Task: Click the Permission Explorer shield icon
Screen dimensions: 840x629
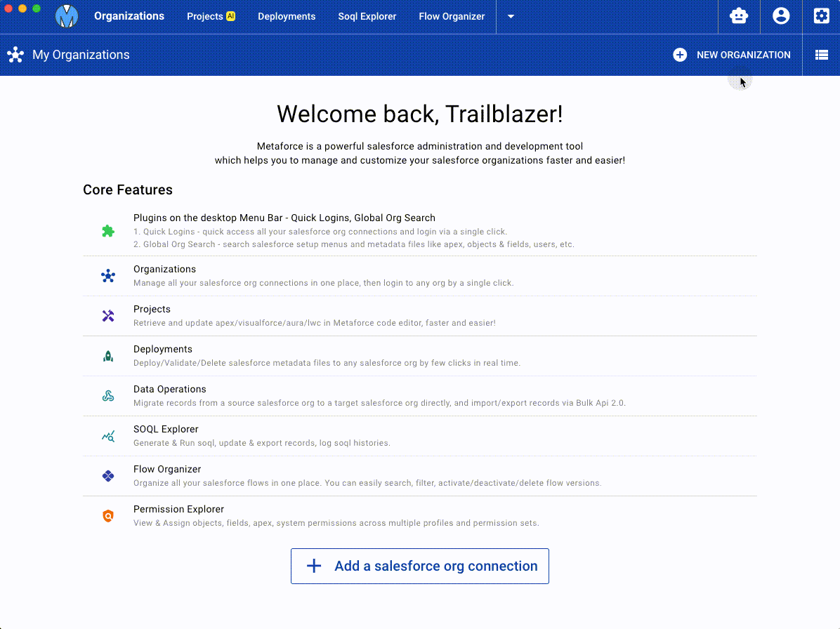Action: [x=108, y=516]
